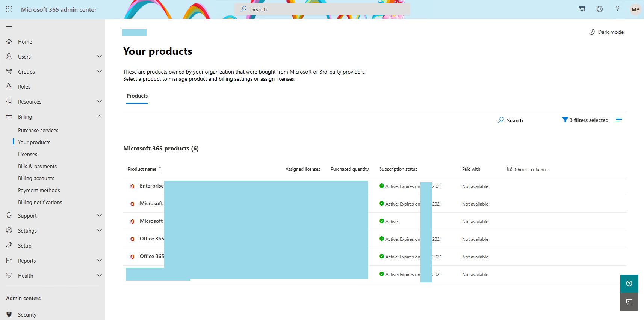Screen dimensions: 644x320
Task: Toggle Dark mode
Action: click(x=606, y=32)
